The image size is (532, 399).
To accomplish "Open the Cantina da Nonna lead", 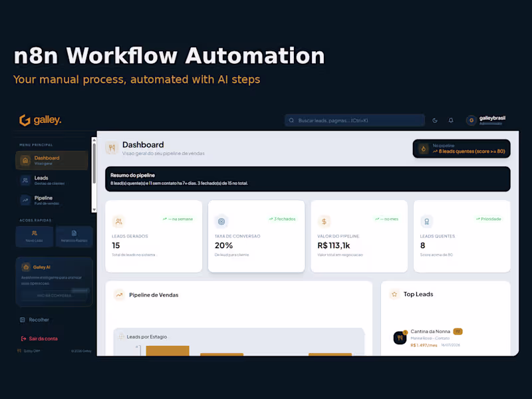I will pos(430,331).
